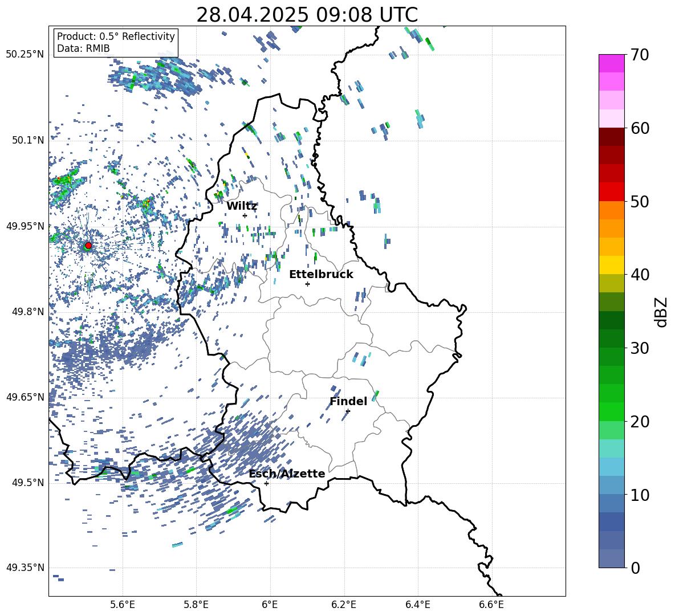Click the red radar site marker
Screen dimensions: 675x616
[x=88, y=245]
